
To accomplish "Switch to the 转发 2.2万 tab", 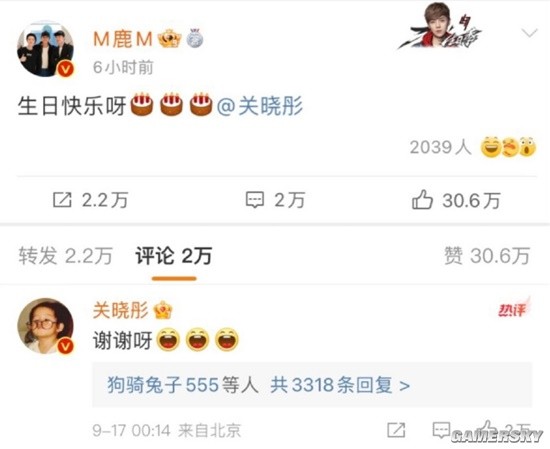I will 66,255.
